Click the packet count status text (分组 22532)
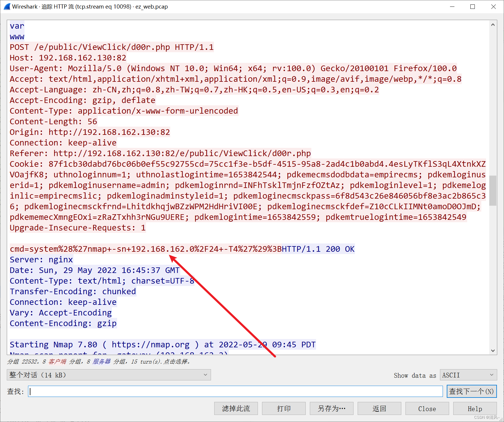Image resolution: width=504 pixels, height=422 pixels. pos(99,362)
